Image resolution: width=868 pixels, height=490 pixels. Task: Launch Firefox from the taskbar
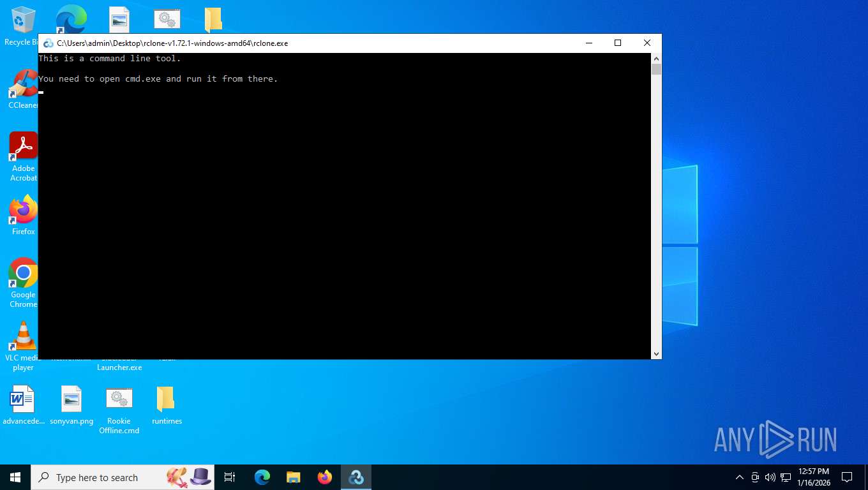coord(325,477)
